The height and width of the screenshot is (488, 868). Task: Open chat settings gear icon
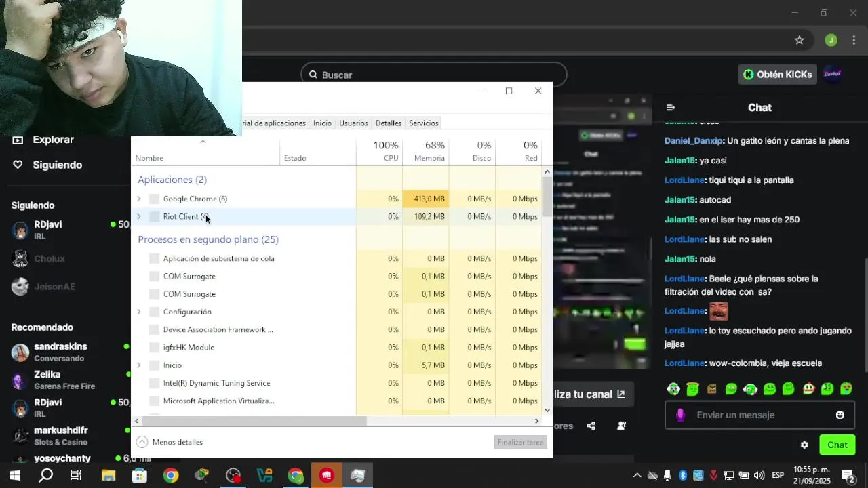(804, 445)
